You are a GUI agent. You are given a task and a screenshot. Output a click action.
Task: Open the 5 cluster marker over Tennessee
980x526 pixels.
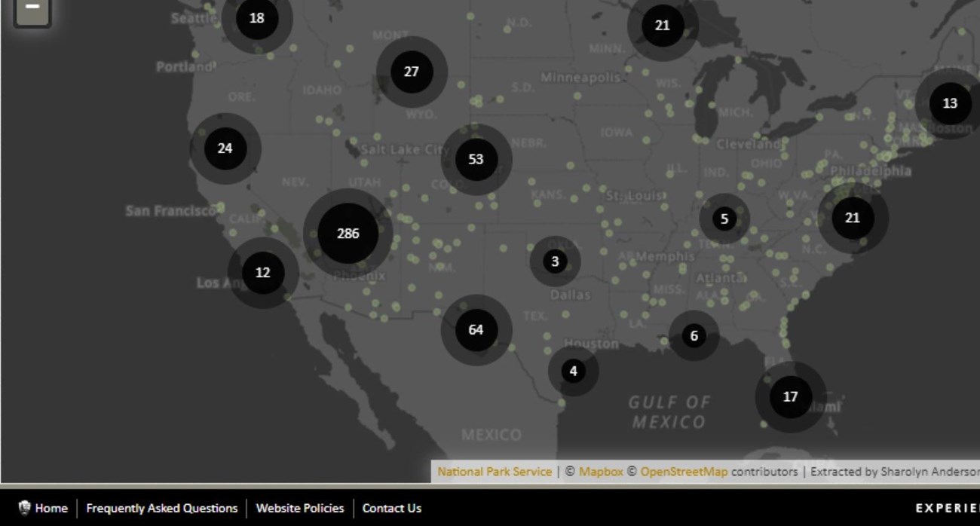click(724, 219)
